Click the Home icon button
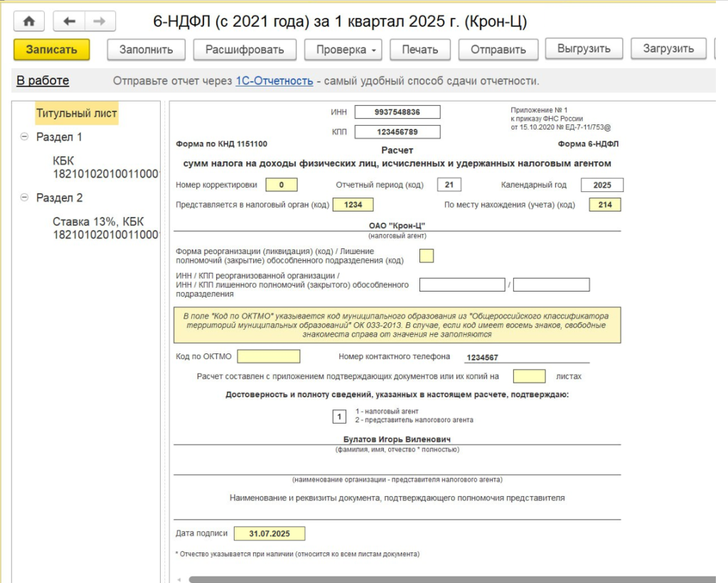Screen dimensions: 728x583 pyautogui.click(x=29, y=21)
